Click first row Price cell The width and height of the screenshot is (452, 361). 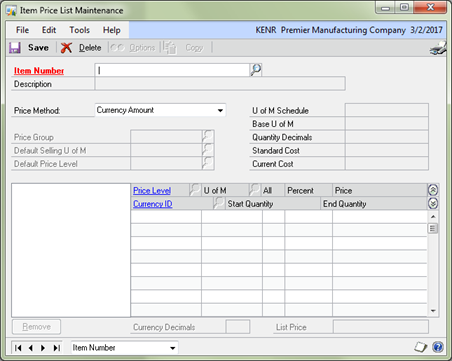tap(380, 217)
